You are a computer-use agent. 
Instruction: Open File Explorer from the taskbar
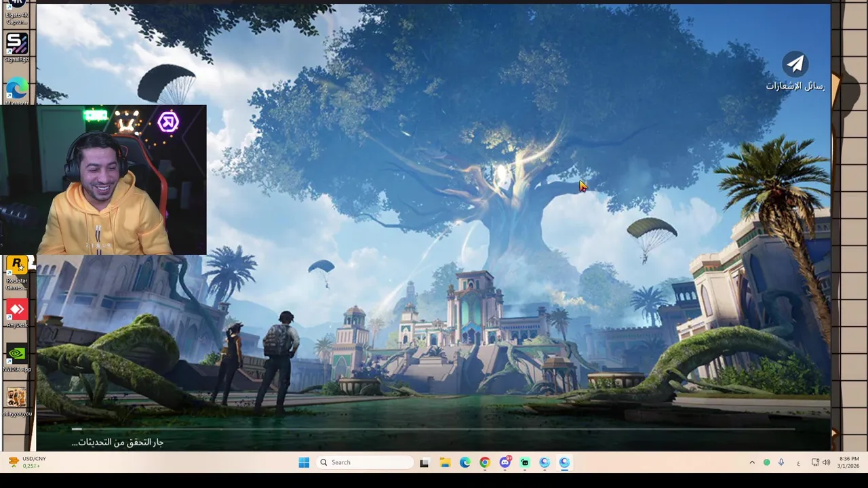tap(445, 462)
